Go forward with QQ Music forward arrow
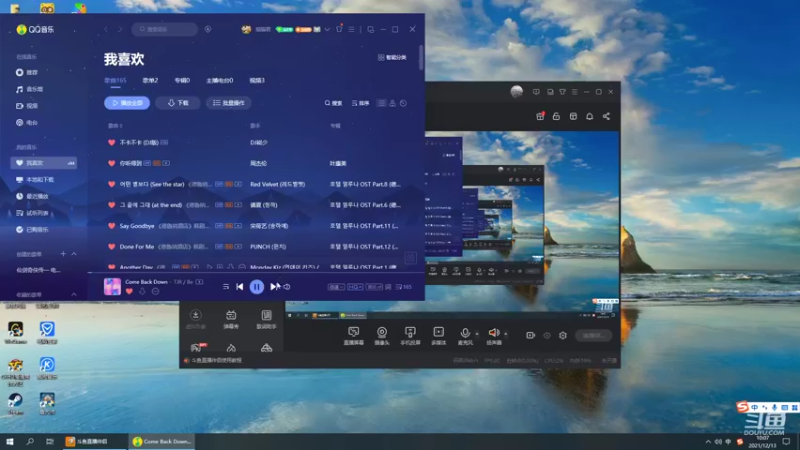 coord(120,30)
